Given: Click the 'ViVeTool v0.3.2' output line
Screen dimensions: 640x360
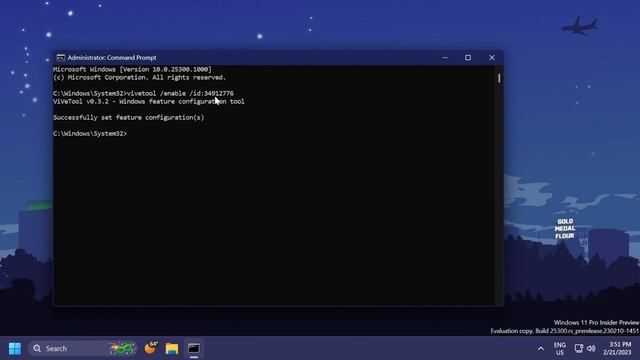Looking at the screenshot, I should [149, 101].
